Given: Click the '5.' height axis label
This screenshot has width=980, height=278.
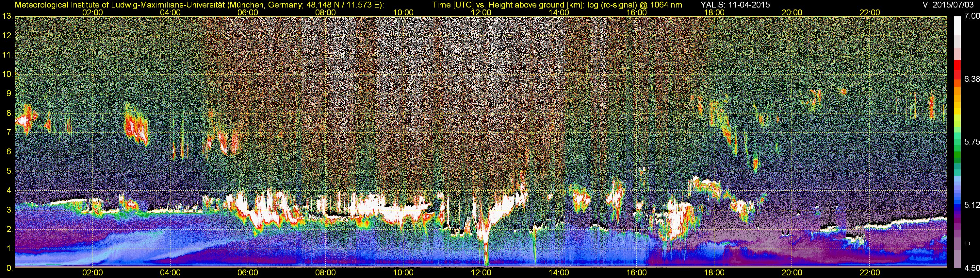Looking at the screenshot, I should [9, 171].
